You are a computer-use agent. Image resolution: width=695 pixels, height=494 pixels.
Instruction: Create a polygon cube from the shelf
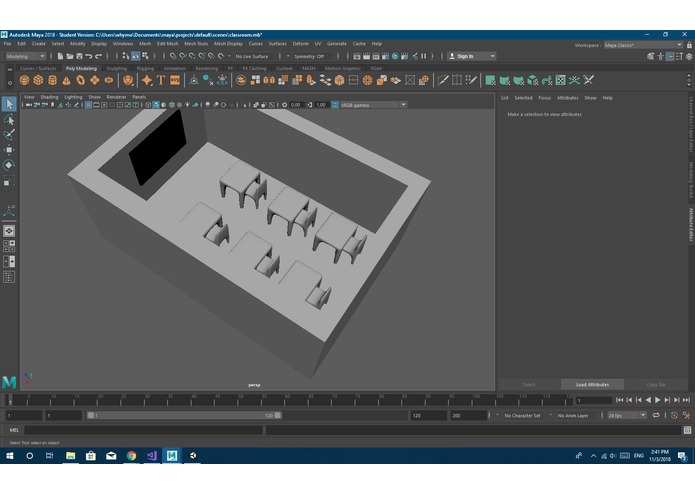39,80
